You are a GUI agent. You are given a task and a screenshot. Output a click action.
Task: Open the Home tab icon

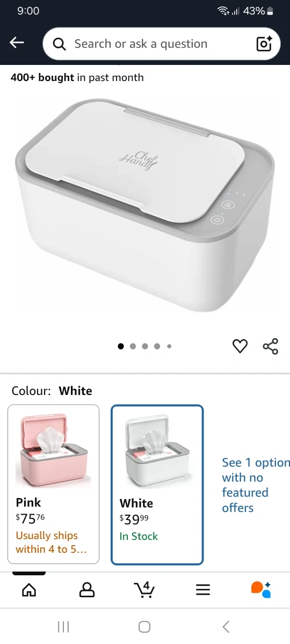point(29,590)
